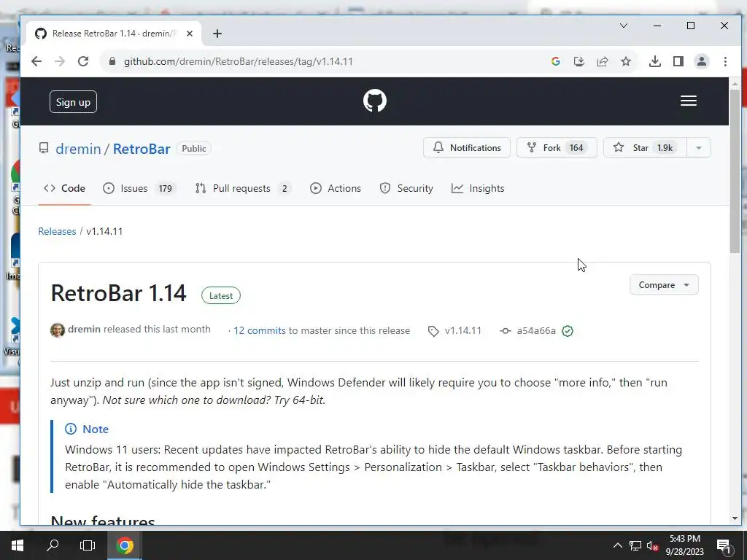The width and height of the screenshot is (747, 560).
Task: Go back to the previous page
Action: pos(36,61)
